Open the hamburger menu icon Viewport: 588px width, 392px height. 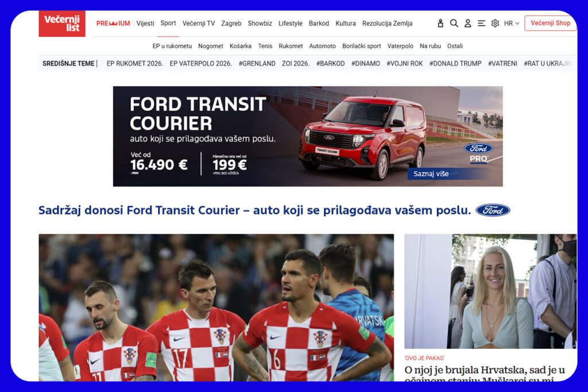(481, 24)
